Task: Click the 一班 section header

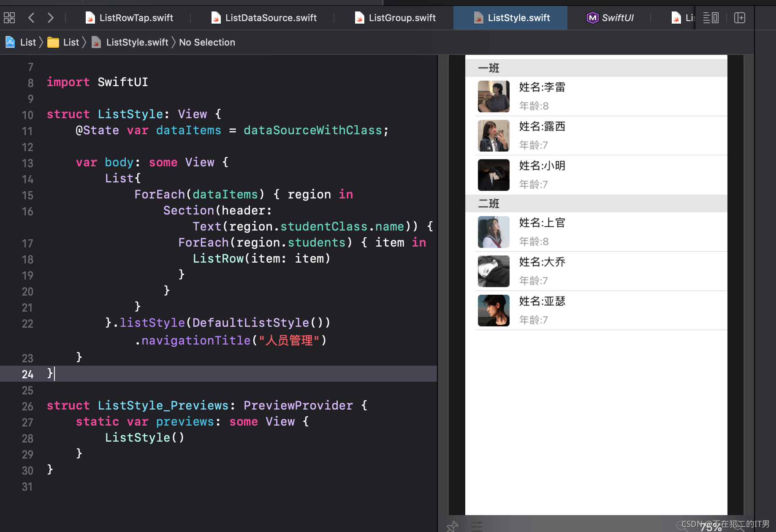Action: tap(596, 68)
